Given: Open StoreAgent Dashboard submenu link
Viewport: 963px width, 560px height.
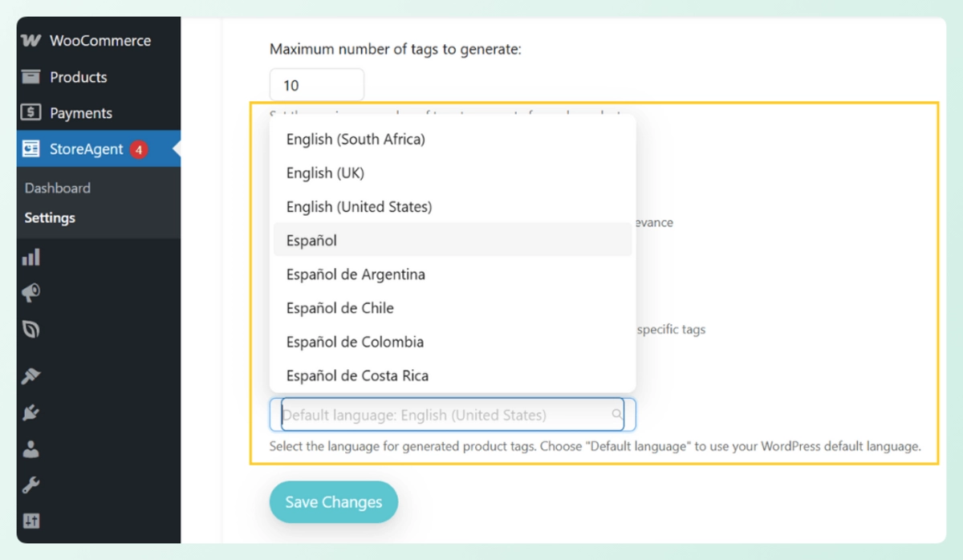Looking at the screenshot, I should click(x=57, y=188).
